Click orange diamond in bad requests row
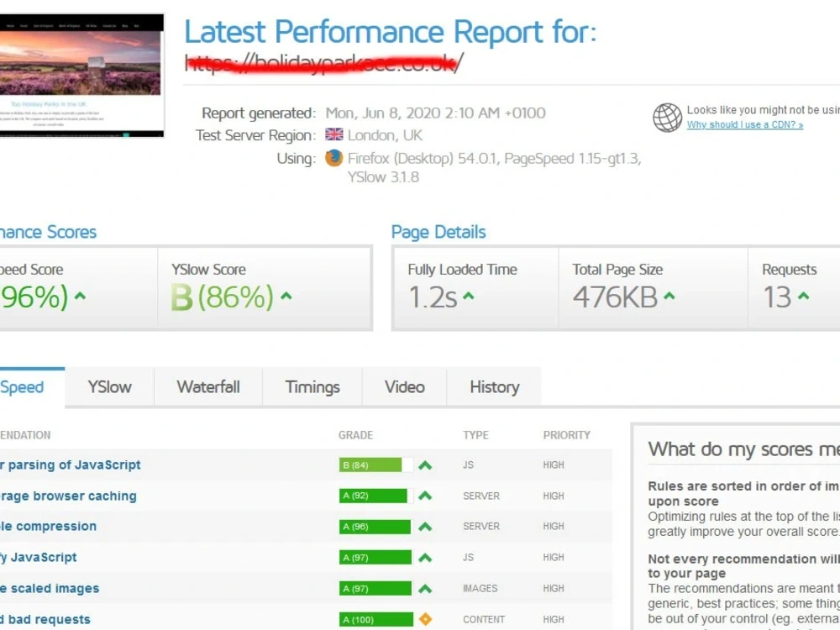The image size is (840, 630). pyautogui.click(x=425, y=619)
